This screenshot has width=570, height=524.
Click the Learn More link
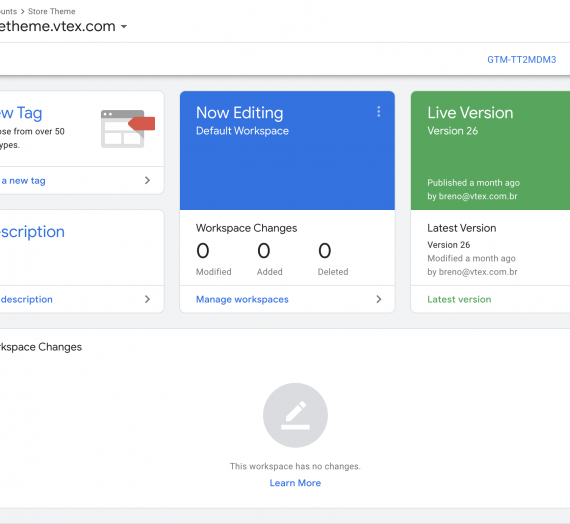295,483
